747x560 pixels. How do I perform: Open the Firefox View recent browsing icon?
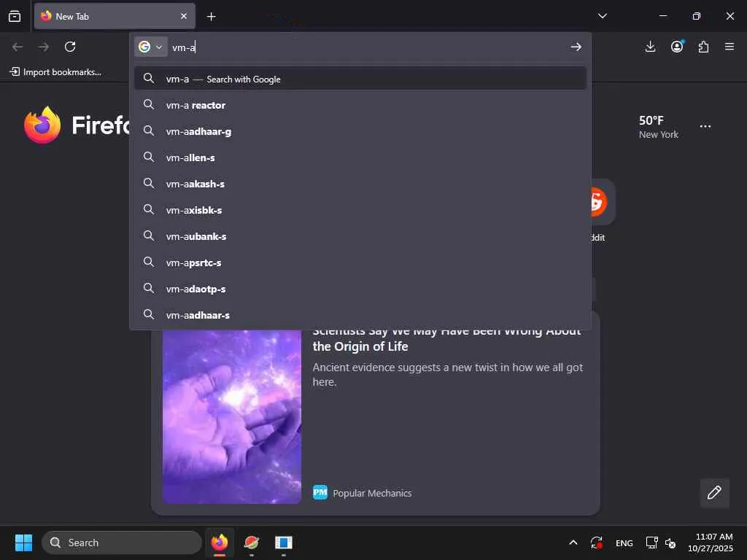[15, 16]
